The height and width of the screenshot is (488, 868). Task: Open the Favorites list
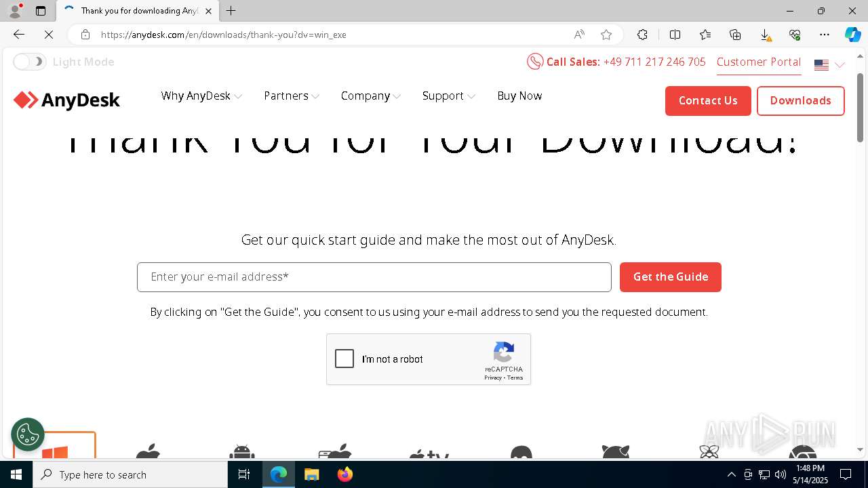705,35
